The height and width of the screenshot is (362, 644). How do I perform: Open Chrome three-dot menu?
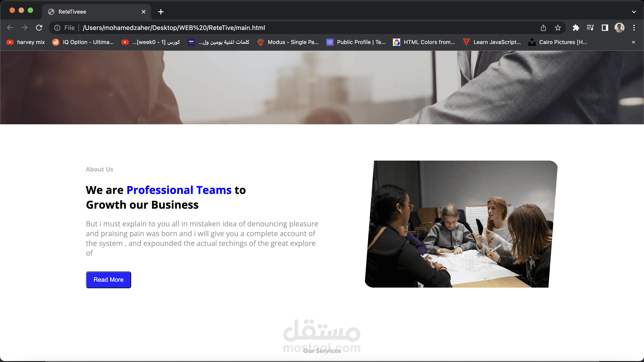(x=634, y=27)
